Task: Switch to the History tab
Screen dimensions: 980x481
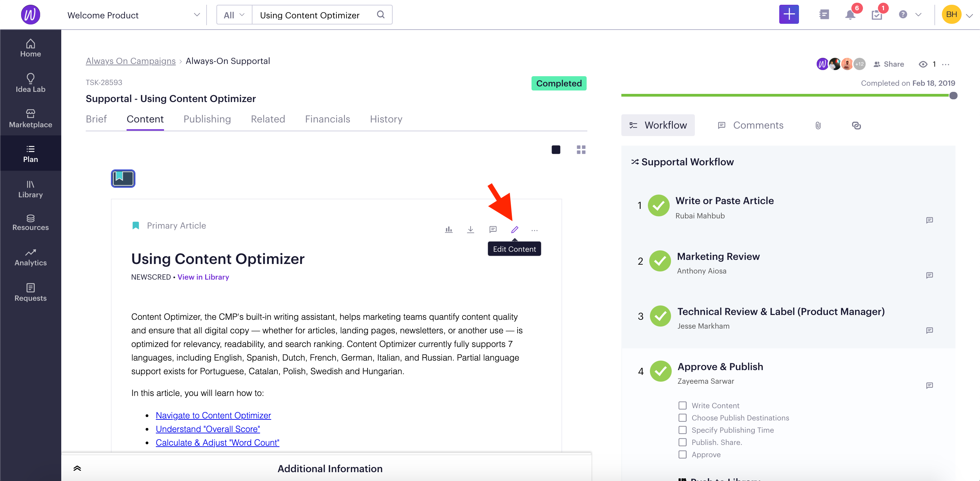Action: (386, 119)
